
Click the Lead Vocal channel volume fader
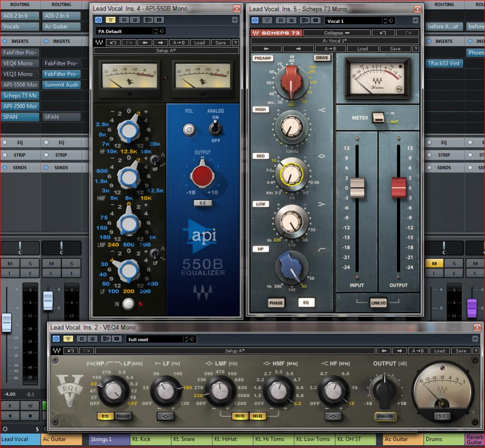click(7, 322)
